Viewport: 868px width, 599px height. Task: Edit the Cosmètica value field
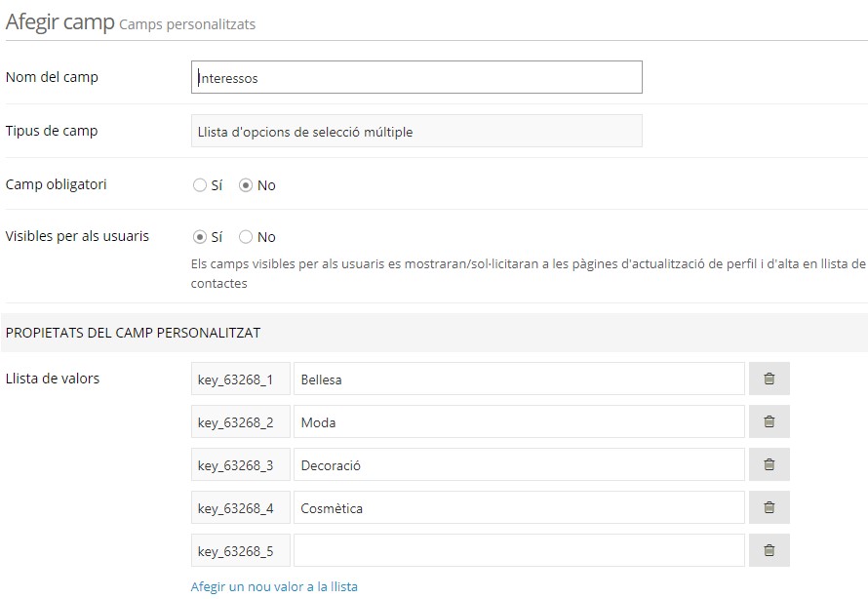[x=519, y=508]
